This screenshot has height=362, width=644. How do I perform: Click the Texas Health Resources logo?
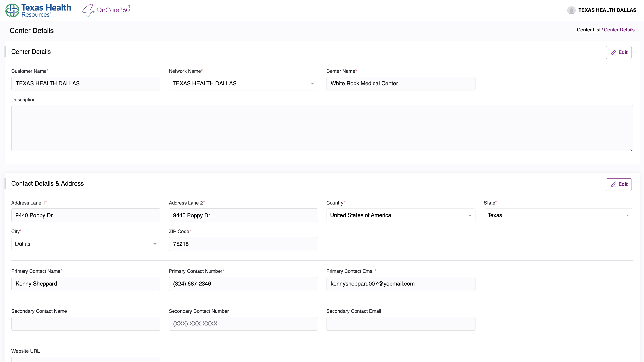click(x=38, y=10)
